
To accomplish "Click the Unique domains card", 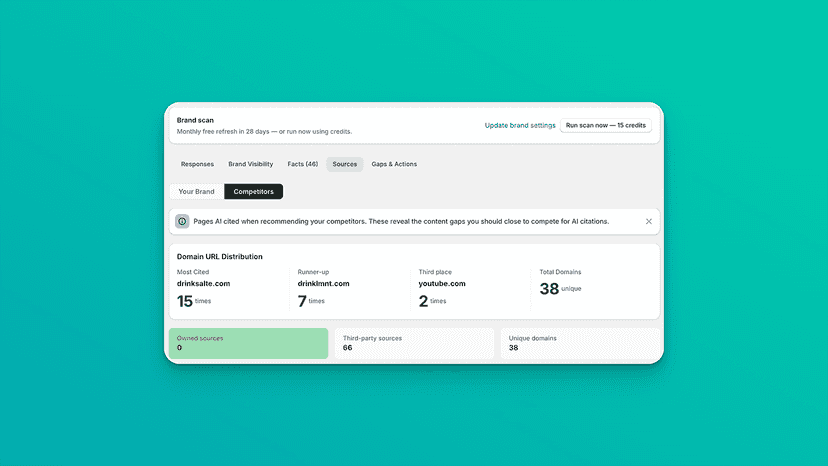I will pos(580,343).
